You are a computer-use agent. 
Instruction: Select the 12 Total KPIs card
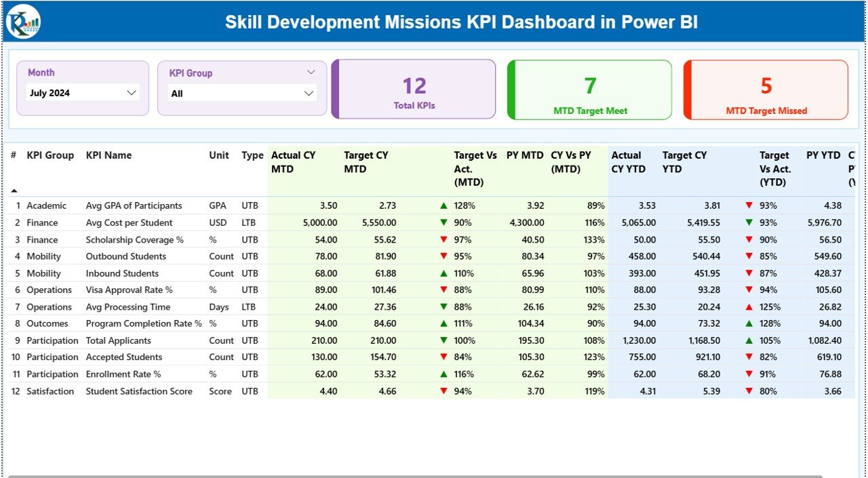tap(414, 89)
